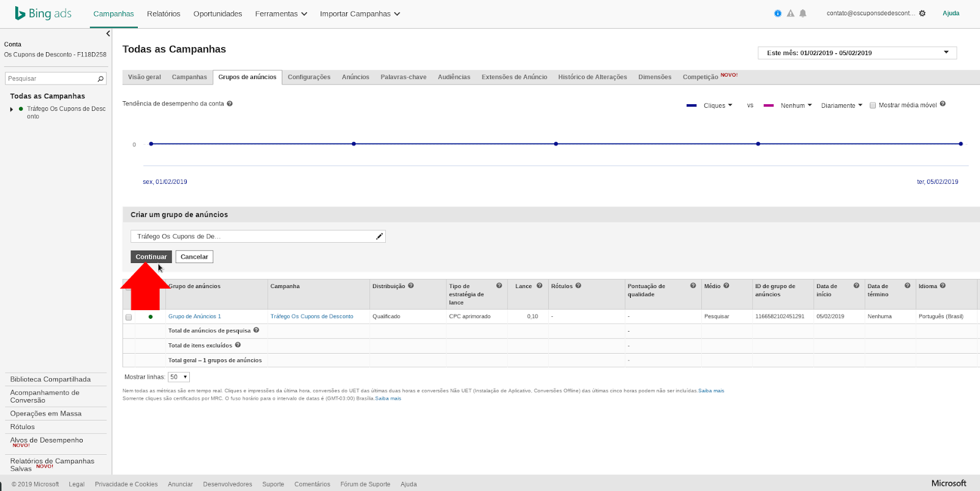This screenshot has width=980, height=491.
Task: Switch to the Competição tab
Action: [709, 77]
